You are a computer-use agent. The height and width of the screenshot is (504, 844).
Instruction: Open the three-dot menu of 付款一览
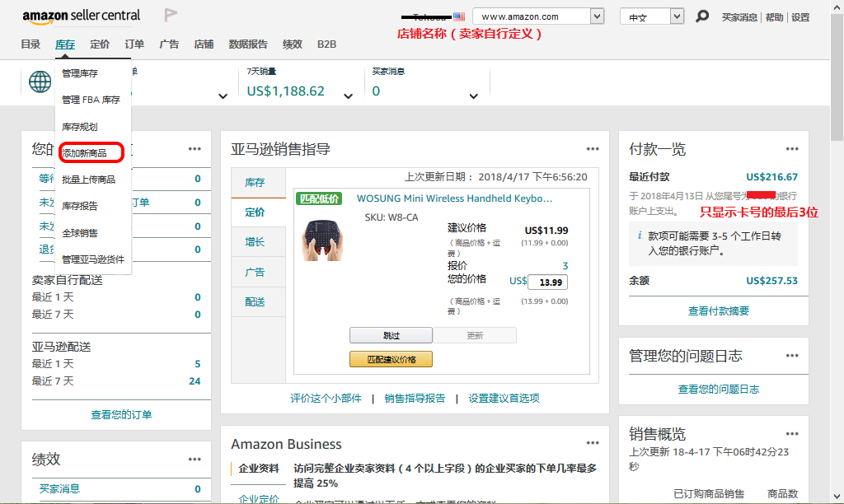(792, 149)
